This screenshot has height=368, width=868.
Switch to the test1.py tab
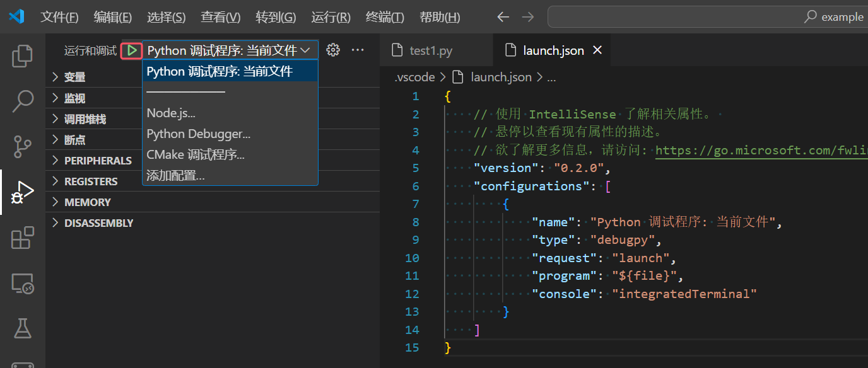tap(436, 50)
